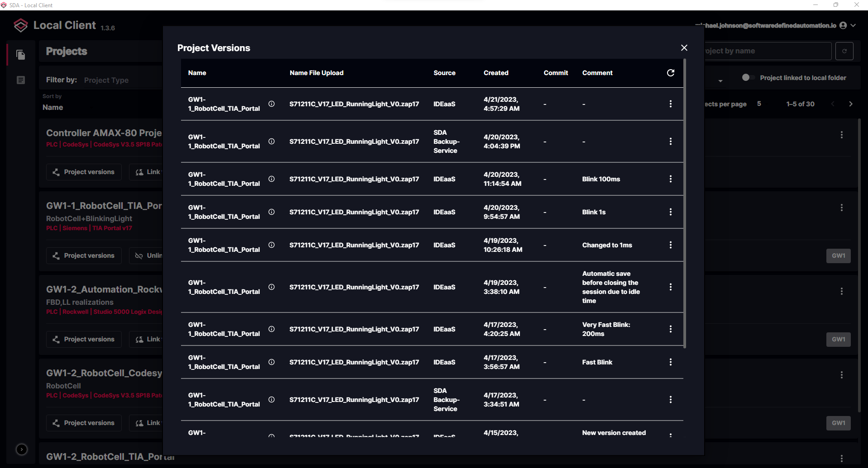868x468 pixels.
Task: Show info for 4/21/2023 4:57:29 AM version
Action: point(272,104)
